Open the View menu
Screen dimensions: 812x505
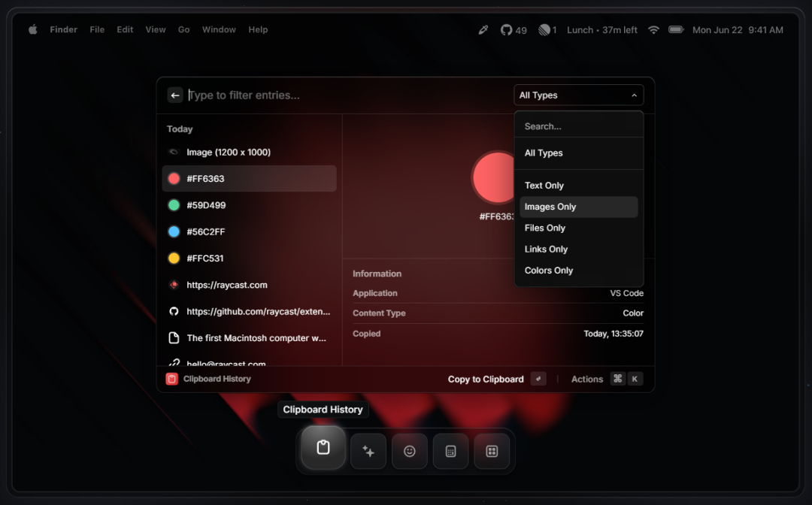[156, 29]
